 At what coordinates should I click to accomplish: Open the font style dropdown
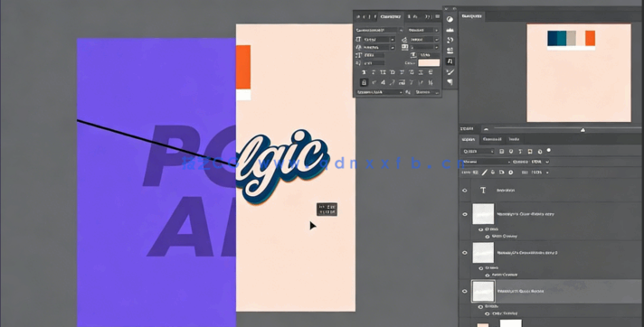coord(437,30)
